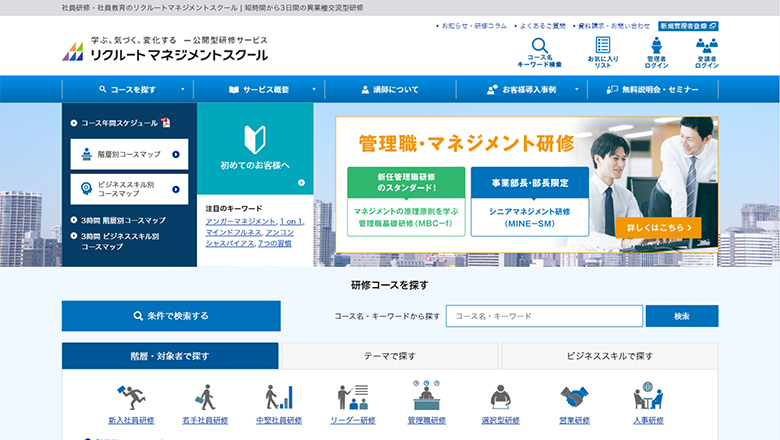
Task: Click the シニアマネジメント研修 (MINE-SM) blue card
Action: (530, 201)
